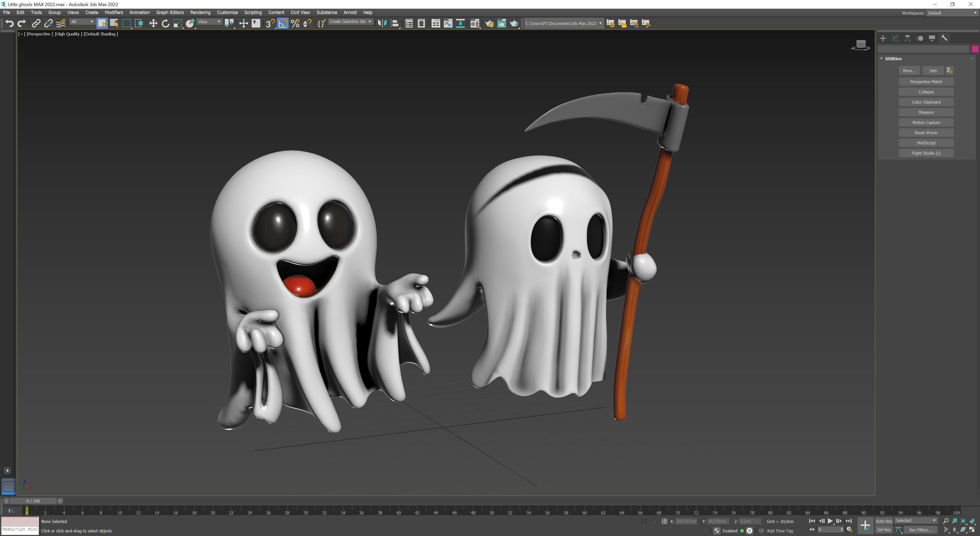Screen dimensions: 980x536
Task: Switch to the Display command panel tab
Action: (x=932, y=39)
